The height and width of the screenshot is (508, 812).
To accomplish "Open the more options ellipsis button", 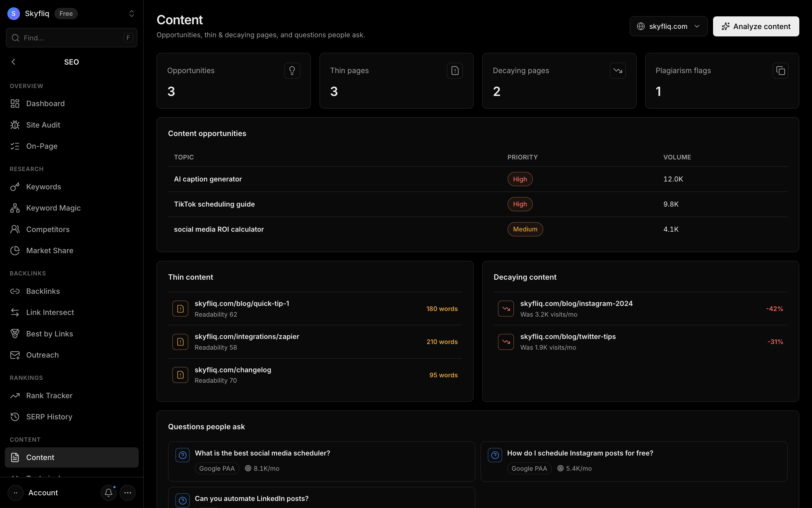I will pyautogui.click(x=127, y=492).
